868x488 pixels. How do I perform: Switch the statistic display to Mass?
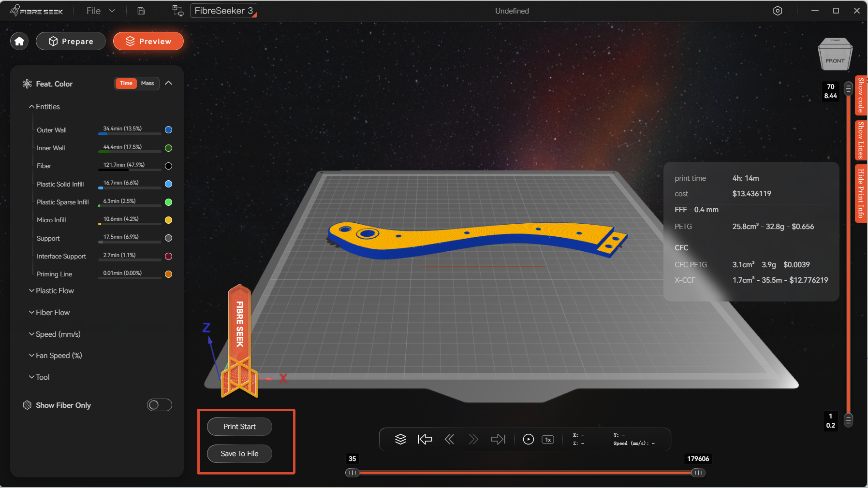point(147,83)
